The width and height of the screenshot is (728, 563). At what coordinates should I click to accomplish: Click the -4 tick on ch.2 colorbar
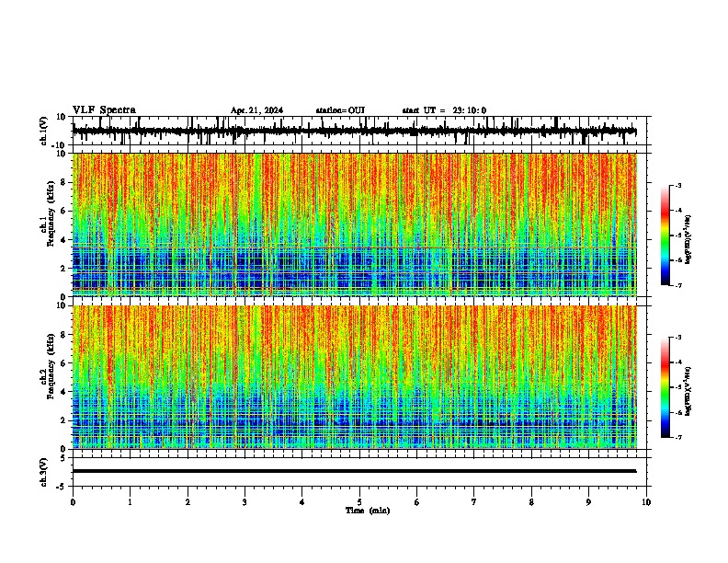click(677, 362)
